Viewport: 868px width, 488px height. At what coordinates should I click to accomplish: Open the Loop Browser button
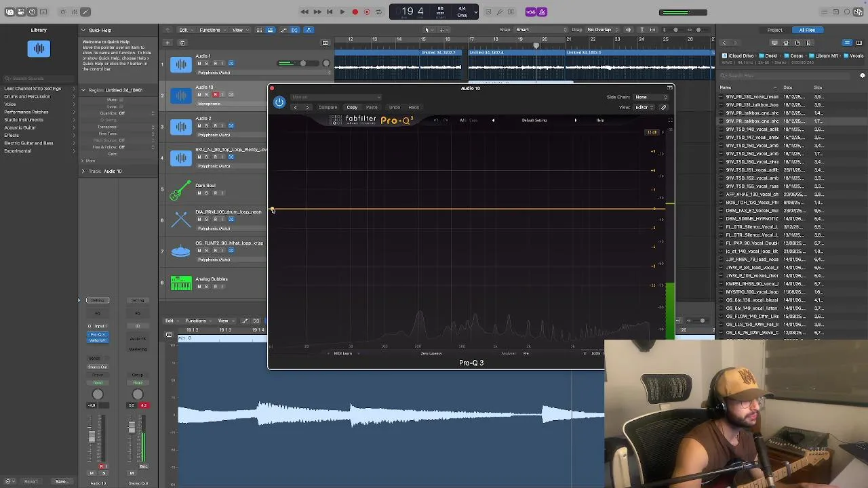pos(848,12)
